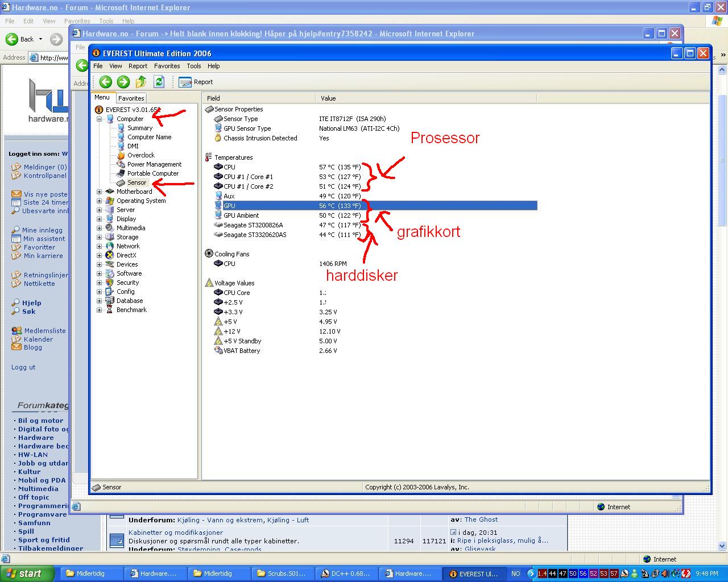This screenshot has height=582, width=728.
Task: Click Back in the rear Internet Explorer window
Action: pos(21,39)
